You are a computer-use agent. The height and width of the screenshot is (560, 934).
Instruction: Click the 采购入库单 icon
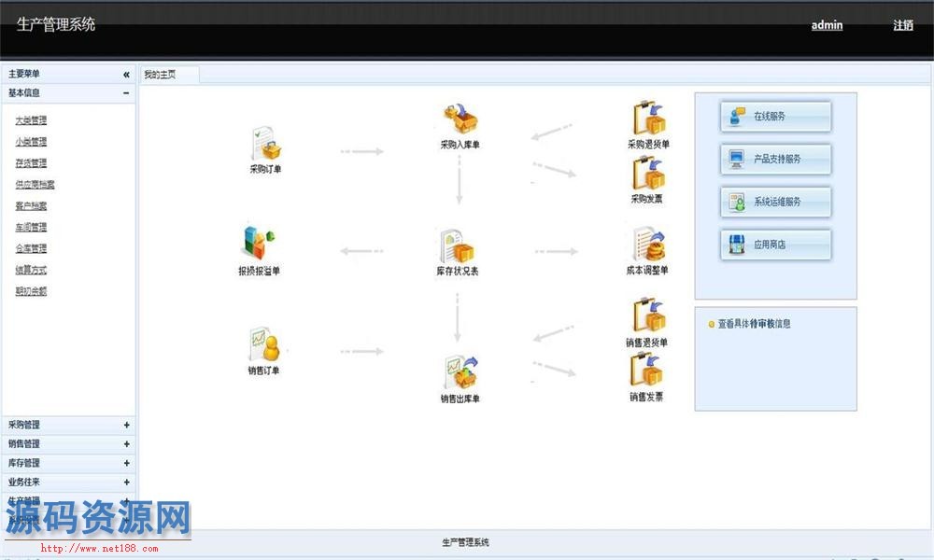pyautogui.click(x=460, y=120)
